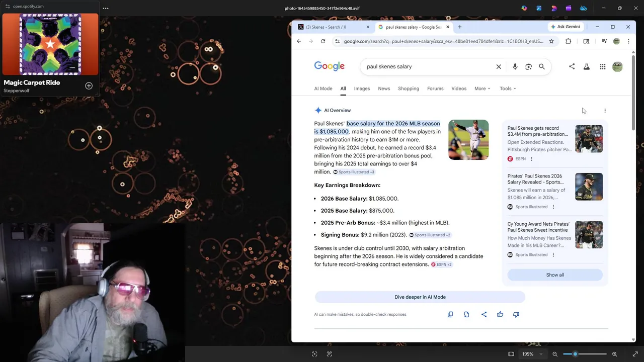
Task: Open Chrome extensions puzzle icon
Action: point(569,41)
